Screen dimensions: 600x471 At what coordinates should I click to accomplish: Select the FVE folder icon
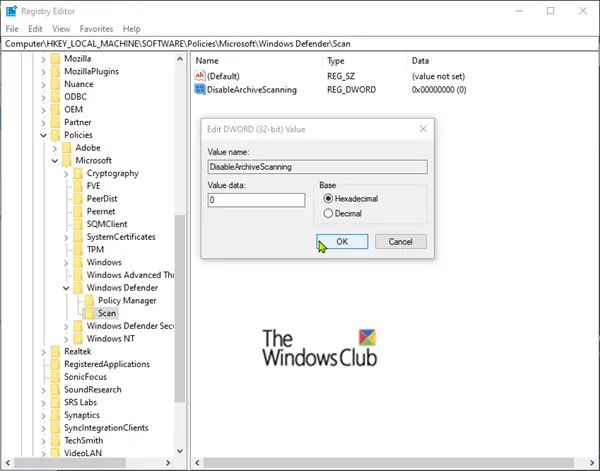(78, 186)
